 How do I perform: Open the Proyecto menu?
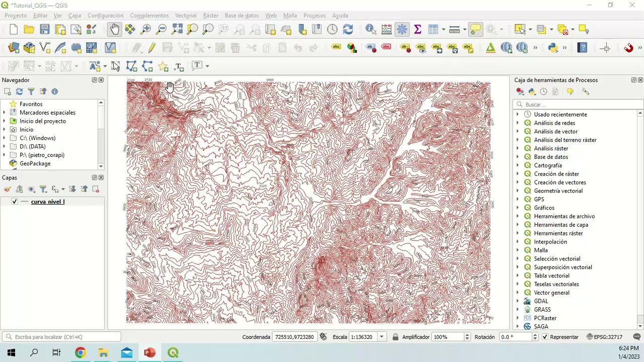(x=16, y=16)
